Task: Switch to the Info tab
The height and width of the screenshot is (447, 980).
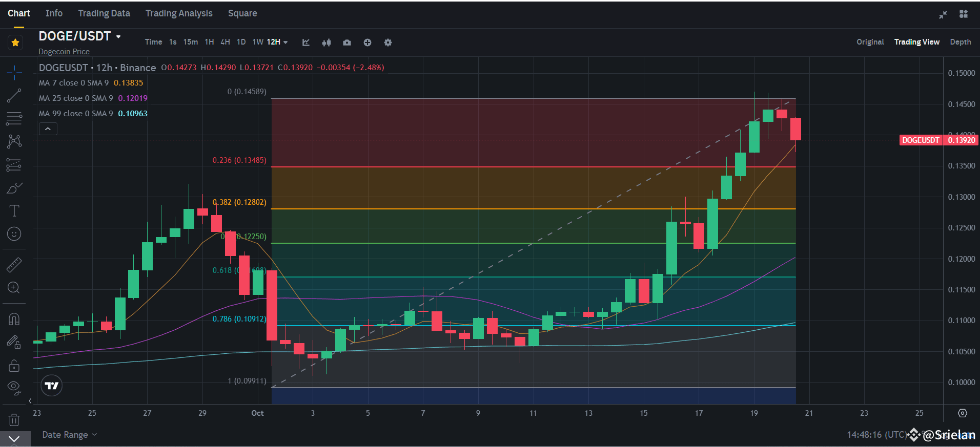Action: pos(54,13)
